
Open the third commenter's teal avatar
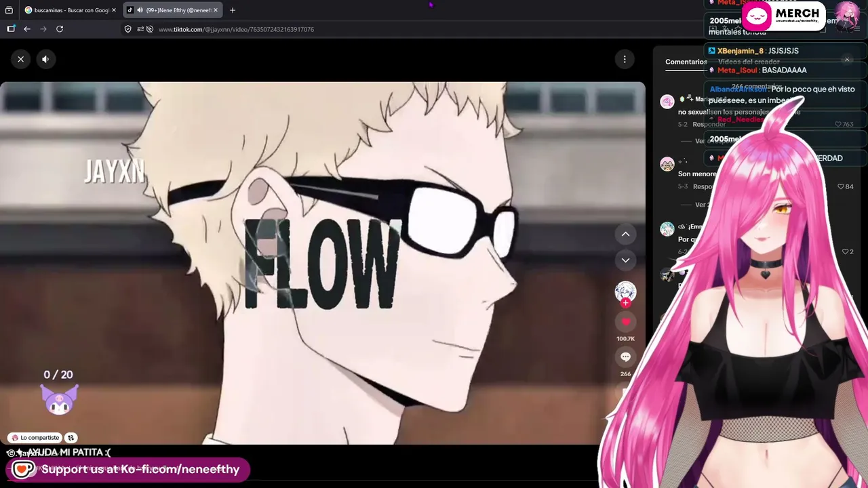pos(667,228)
